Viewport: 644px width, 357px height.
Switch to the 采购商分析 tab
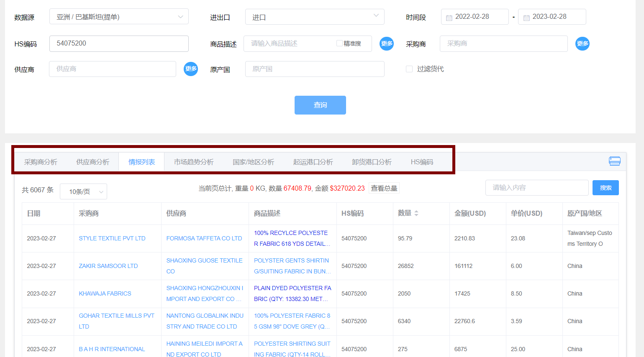point(41,162)
